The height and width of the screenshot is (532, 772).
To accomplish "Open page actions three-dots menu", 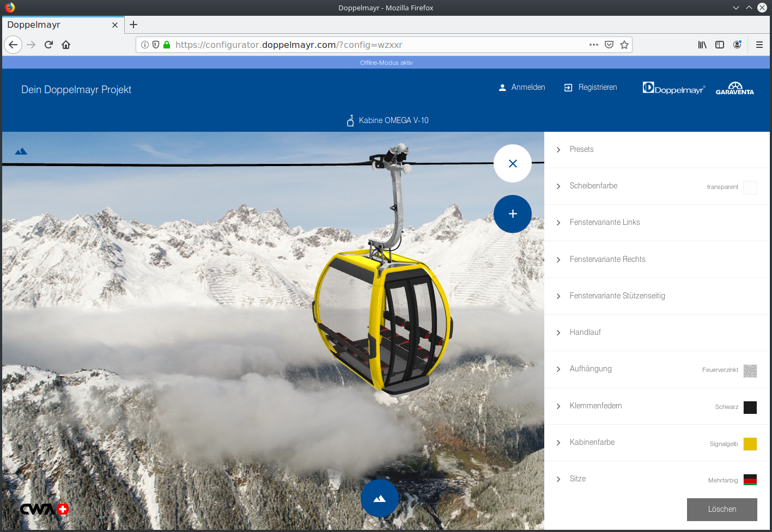I will tap(594, 45).
